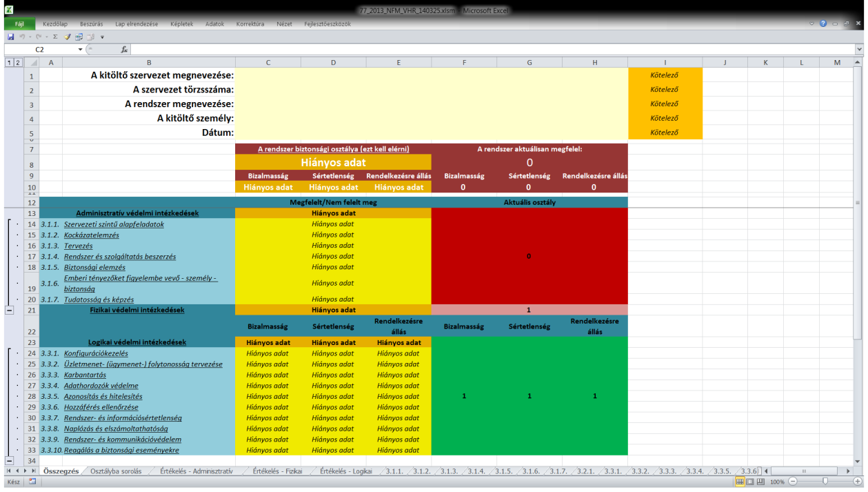Screen dimensions: 868x492
Task: Redo the last undone action
Action: [39, 37]
